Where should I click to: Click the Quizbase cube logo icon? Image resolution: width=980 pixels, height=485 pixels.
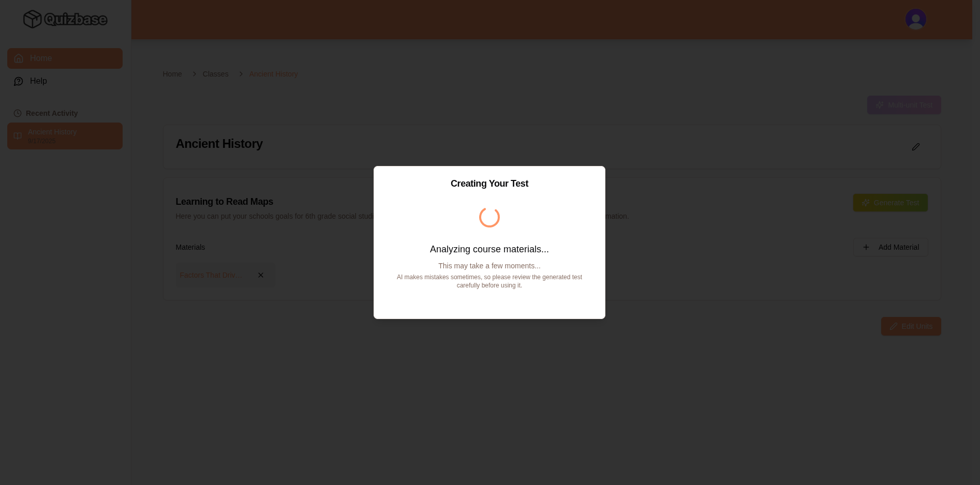(x=32, y=19)
